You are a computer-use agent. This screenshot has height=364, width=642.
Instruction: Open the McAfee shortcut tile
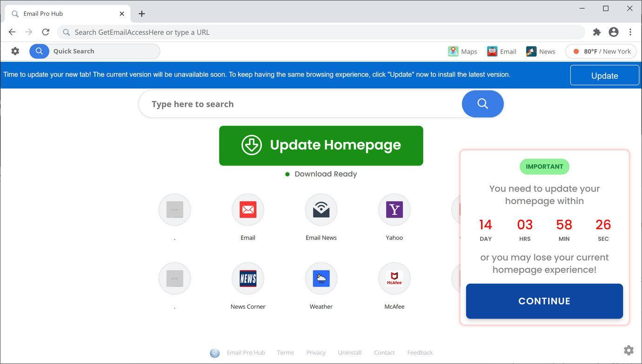point(395,278)
